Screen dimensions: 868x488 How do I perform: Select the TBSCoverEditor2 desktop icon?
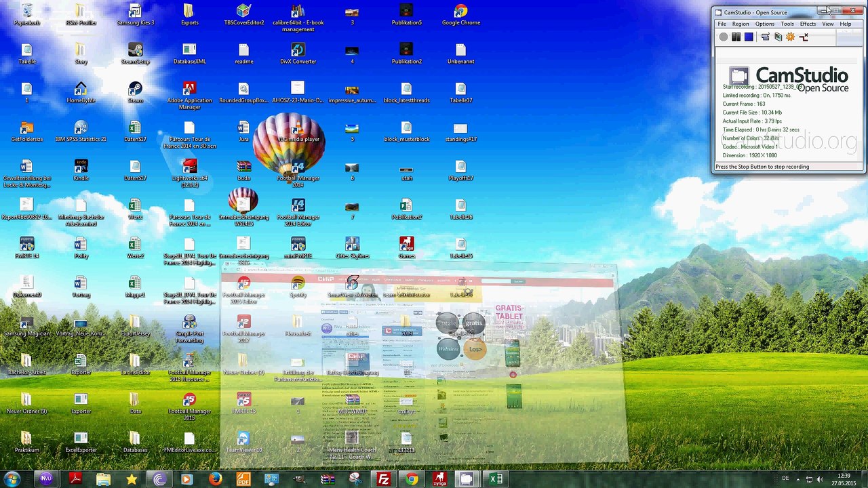click(x=244, y=14)
